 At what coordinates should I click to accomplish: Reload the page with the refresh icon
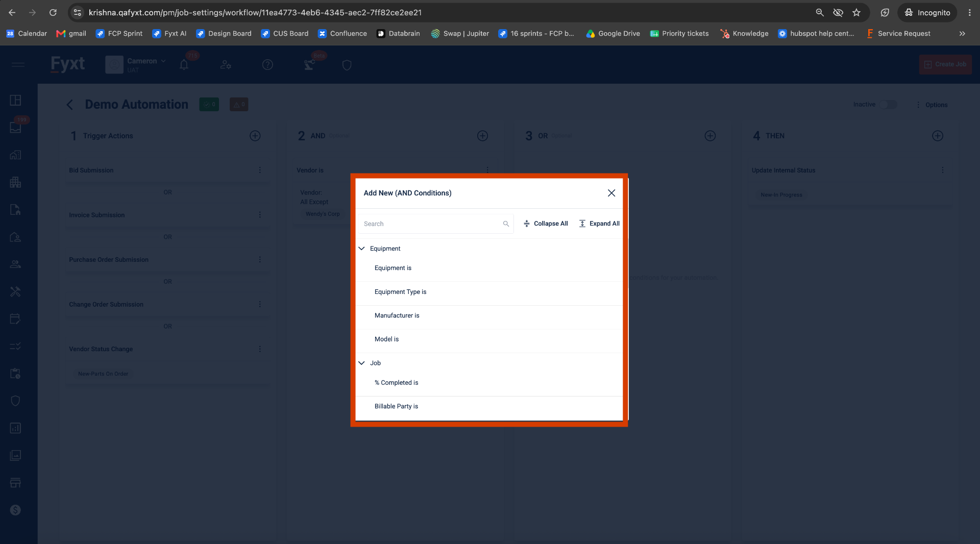point(53,12)
